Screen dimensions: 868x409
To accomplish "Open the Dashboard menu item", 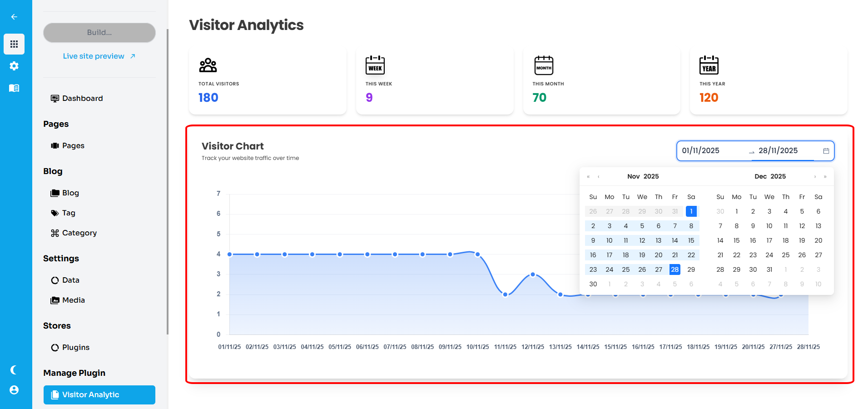I will click(82, 99).
